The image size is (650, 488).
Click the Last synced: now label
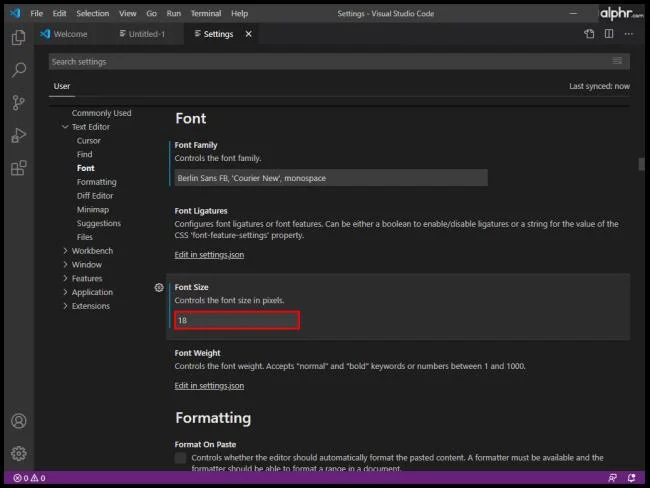(599, 86)
